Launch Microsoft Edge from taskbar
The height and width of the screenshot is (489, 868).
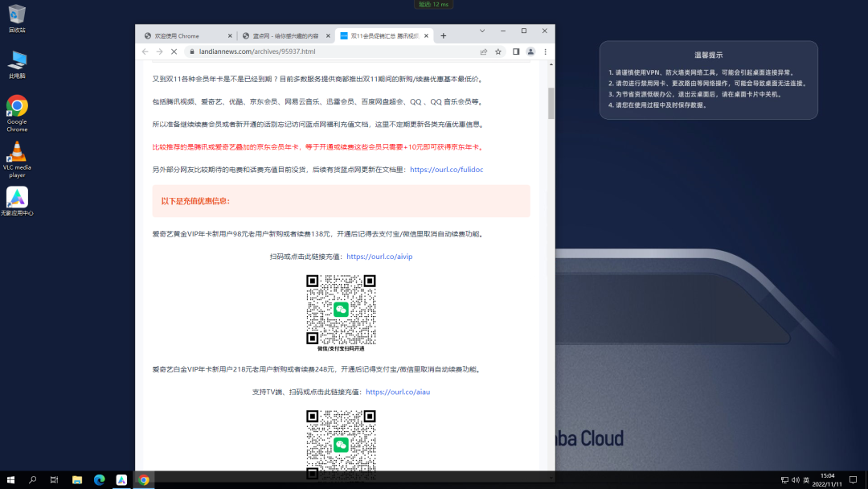click(x=99, y=480)
